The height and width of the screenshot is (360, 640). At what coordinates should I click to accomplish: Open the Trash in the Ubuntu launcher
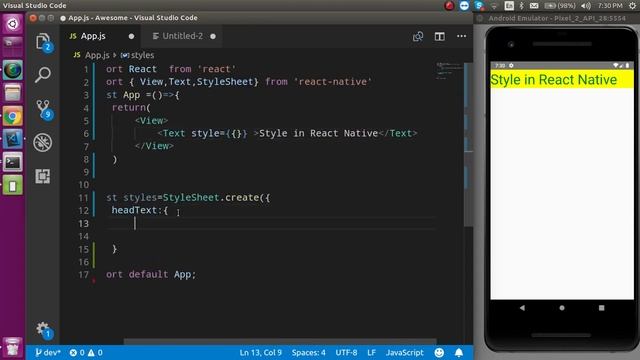13,347
